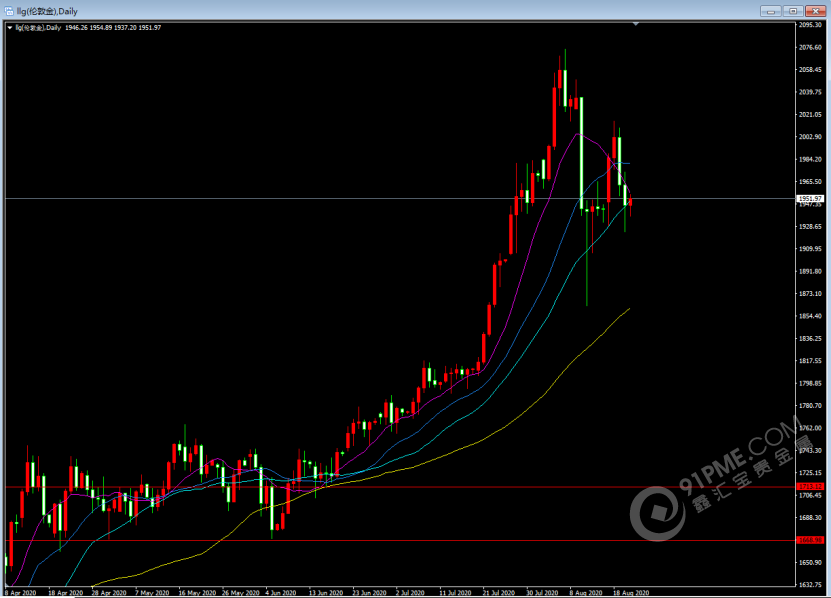Click the 2076.60 price axis label
The height and width of the screenshot is (598, 831).
click(810, 47)
